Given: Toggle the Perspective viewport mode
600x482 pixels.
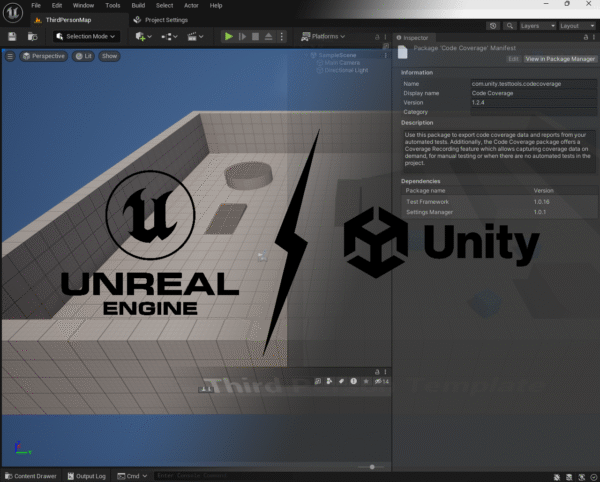Looking at the screenshot, I should click(44, 56).
